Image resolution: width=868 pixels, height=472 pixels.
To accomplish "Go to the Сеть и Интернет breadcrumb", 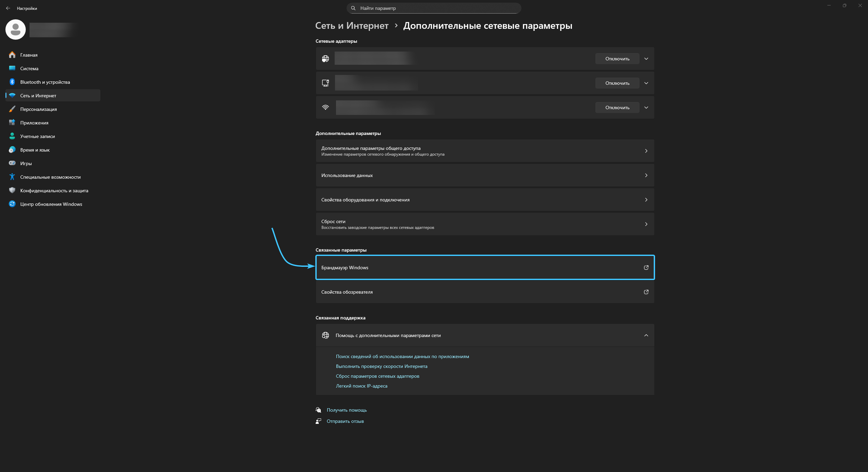I will point(352,26).
